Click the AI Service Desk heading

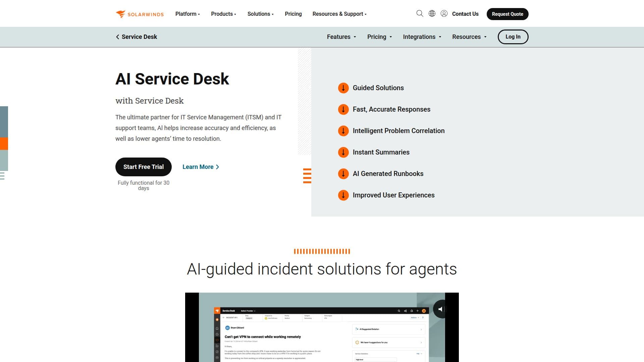point(172,79)
